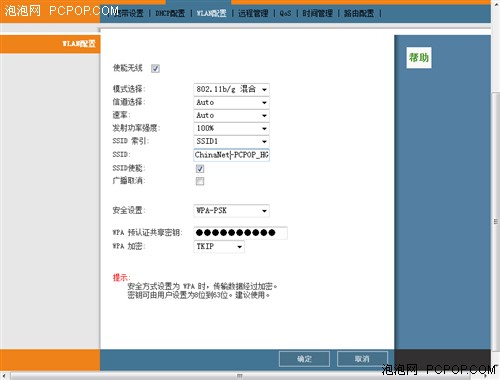Expand the WPA 加密 TKIP dropdown
The image size is (500, 380).
[219, 247]
